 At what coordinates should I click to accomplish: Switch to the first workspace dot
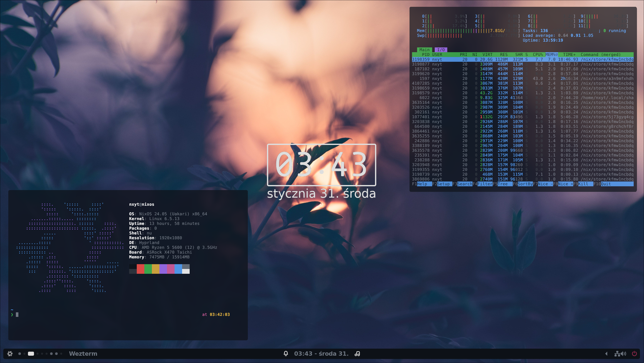(x=20, y=354)
